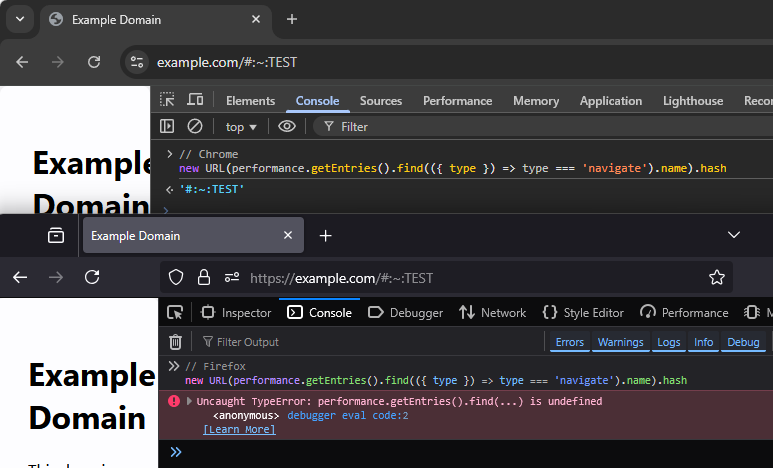Select Console tab in Firefox DevTools
Image resolution: width=773 pixels, height=468 pixels.
[x=319, y=313]
